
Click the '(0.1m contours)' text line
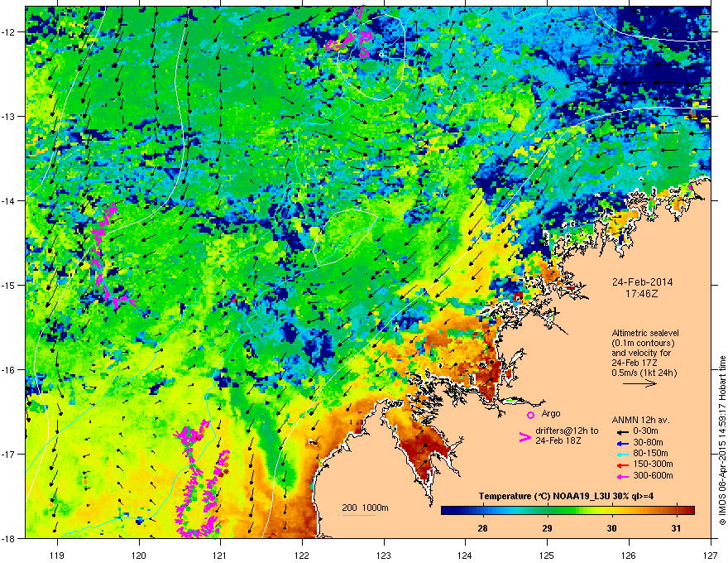click(x=643, y=344)
